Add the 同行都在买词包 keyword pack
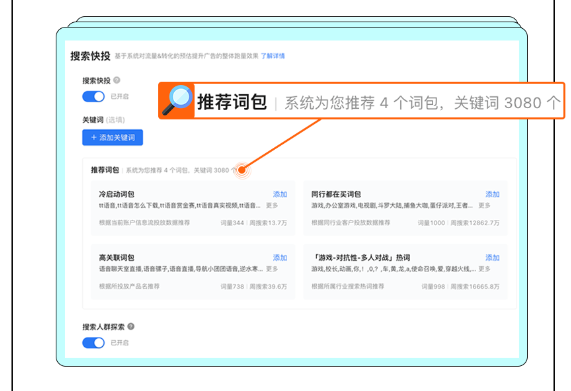 tap(492, 194)
